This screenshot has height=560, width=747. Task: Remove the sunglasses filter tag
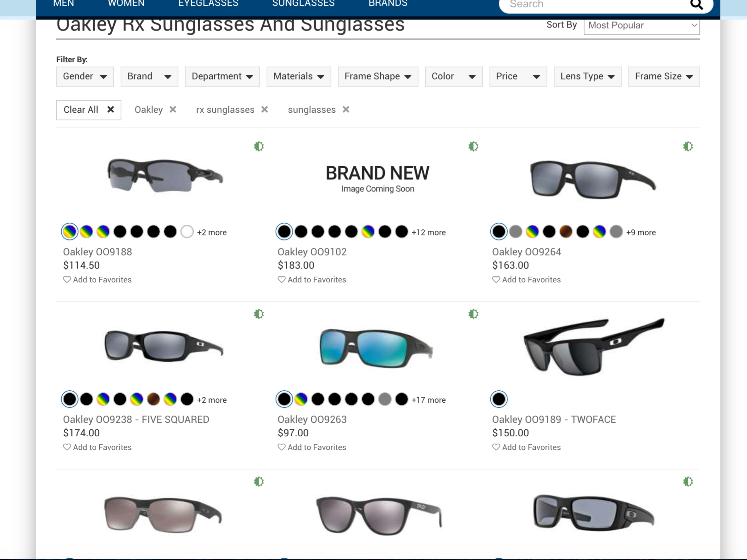(346, 110)
